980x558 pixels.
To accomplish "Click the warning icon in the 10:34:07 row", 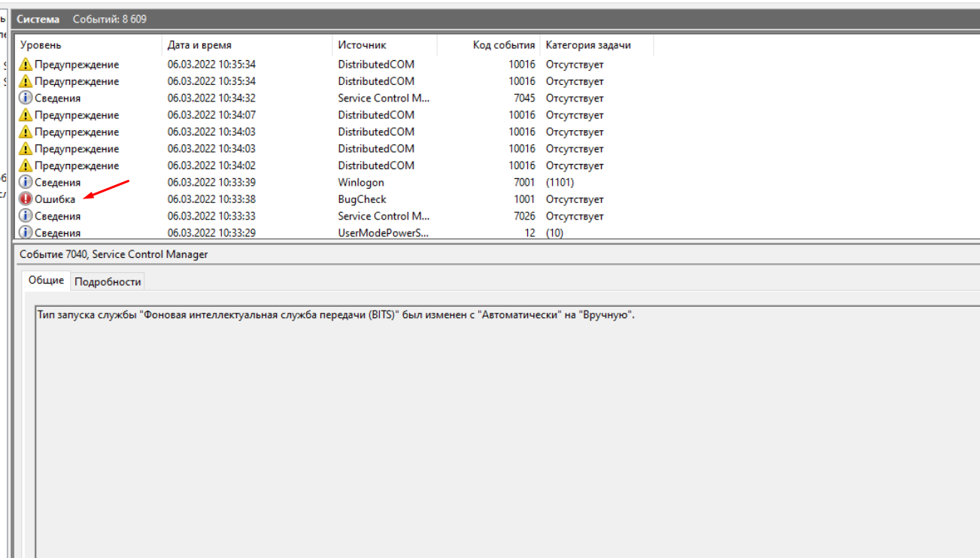I will (x=26, y=115).
